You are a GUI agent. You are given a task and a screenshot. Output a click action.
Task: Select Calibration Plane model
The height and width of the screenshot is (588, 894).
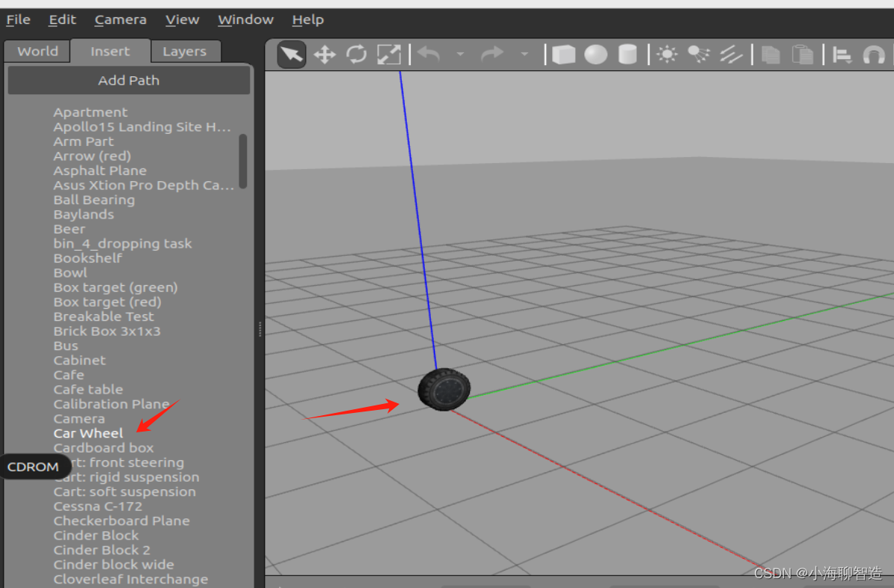pos(111,404)
